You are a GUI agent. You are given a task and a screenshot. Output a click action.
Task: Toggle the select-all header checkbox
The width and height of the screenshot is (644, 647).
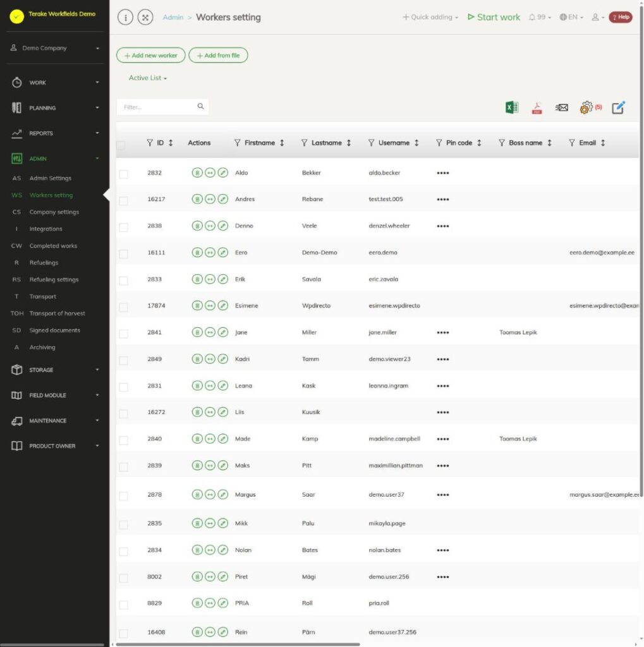121,145
